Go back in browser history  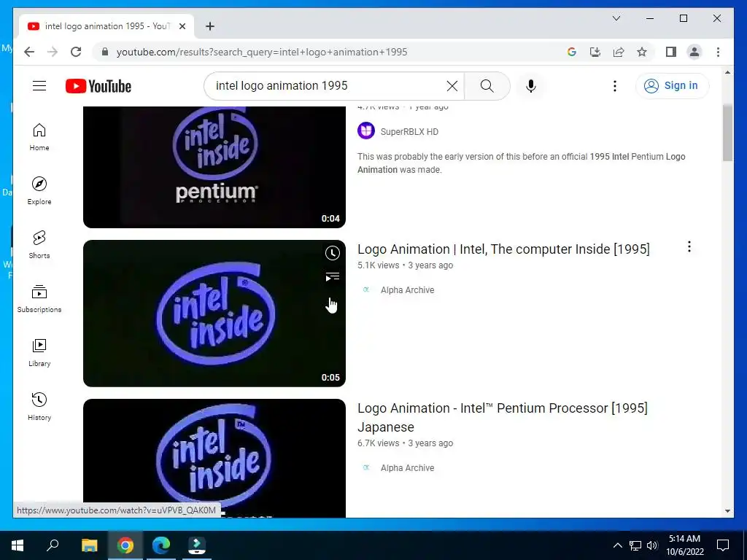pyautogui.click(x=29, y=52)
